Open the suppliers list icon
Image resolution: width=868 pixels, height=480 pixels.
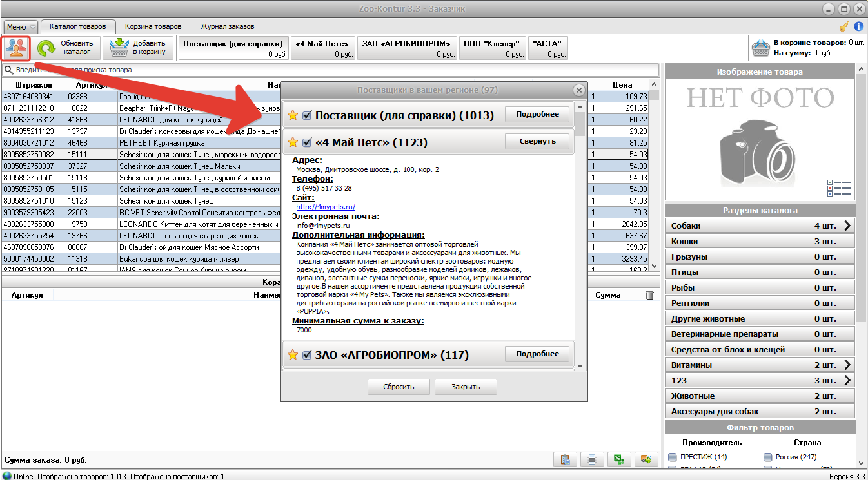pos(16,49)
